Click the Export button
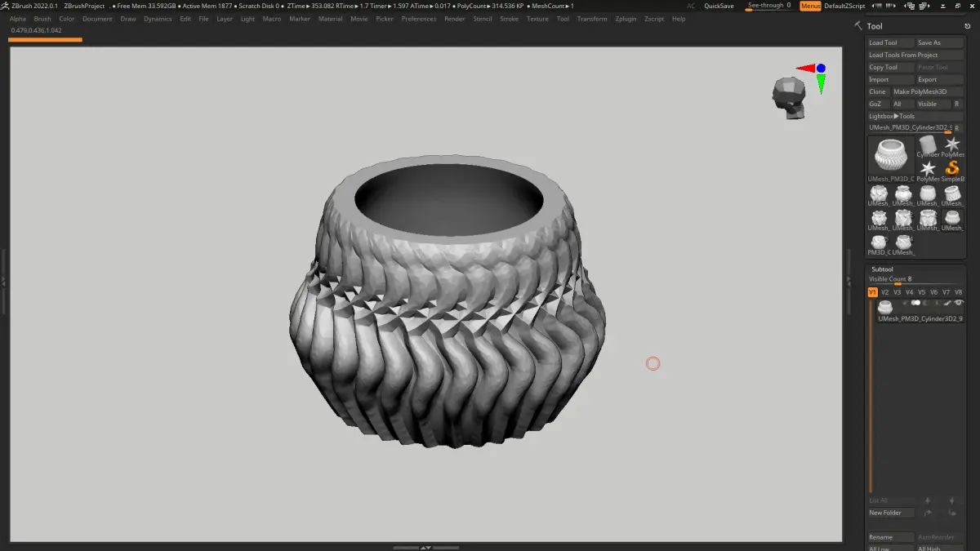Image resolution: width=980 pixels, height=551 pixels. pos(940,79)
